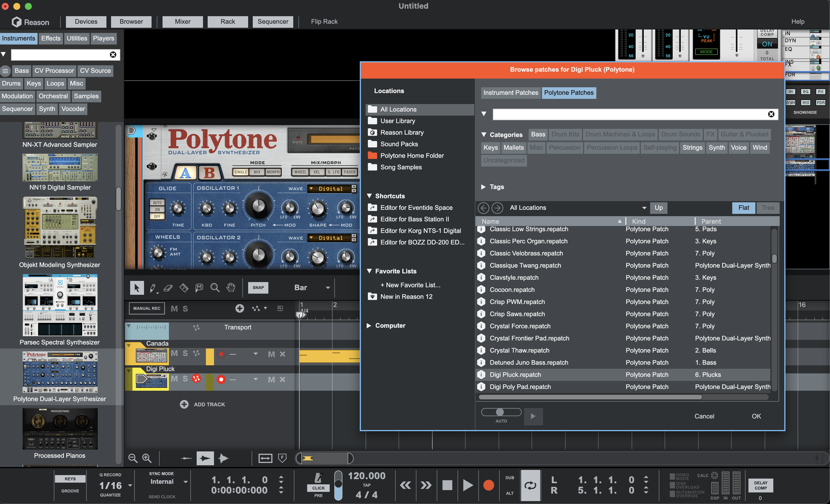The width and height of the screenshot is (830, 504).
Task: Select the Parsec Spectral Synthesizer thumbnail
Action: [x=60, y=305]
